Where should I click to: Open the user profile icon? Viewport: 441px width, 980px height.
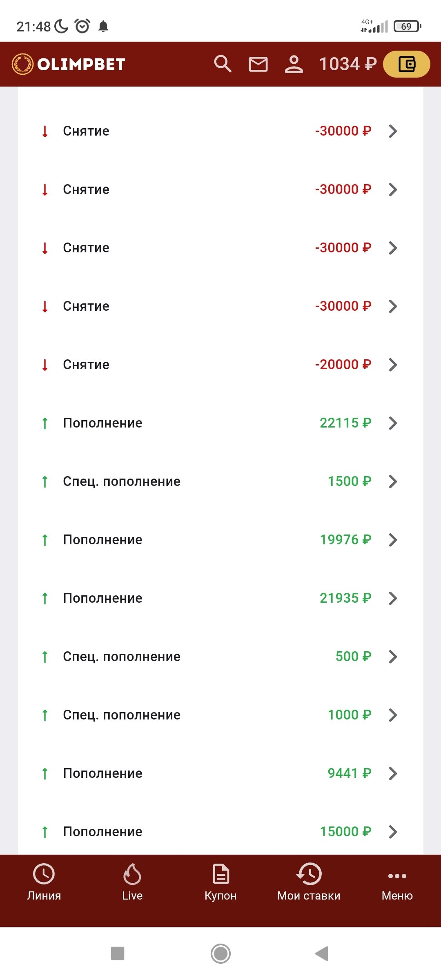coord(294,64)
